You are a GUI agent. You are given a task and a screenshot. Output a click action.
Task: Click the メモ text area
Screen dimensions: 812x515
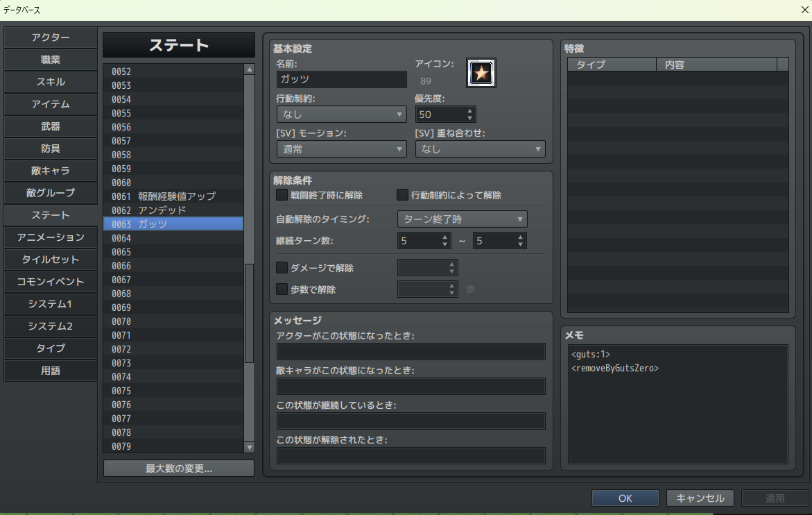tap(678, 404)
